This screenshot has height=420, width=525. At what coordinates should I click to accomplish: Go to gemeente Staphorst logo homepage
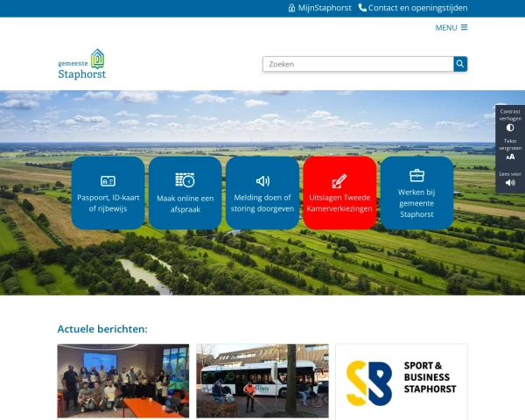[81, 64]
